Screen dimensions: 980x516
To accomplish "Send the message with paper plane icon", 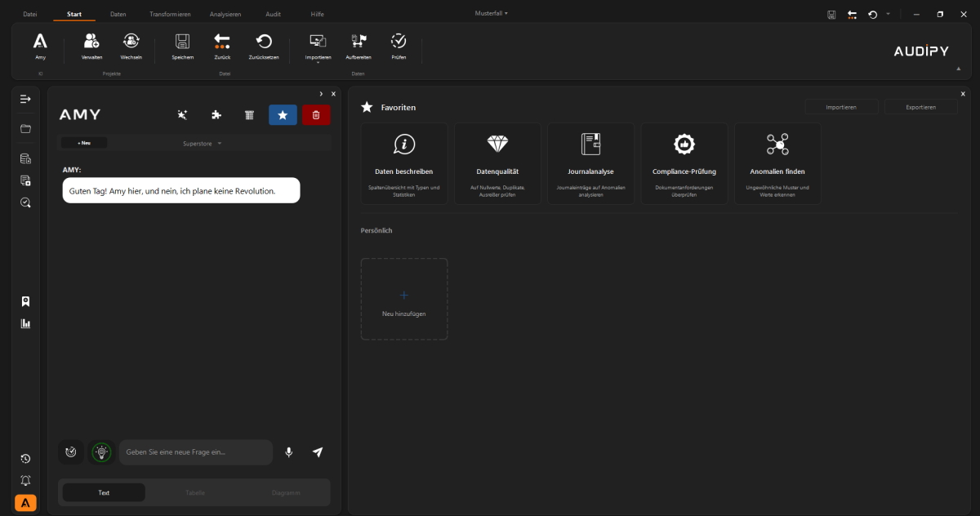I will pyautogui.click(x=318, y=452).
